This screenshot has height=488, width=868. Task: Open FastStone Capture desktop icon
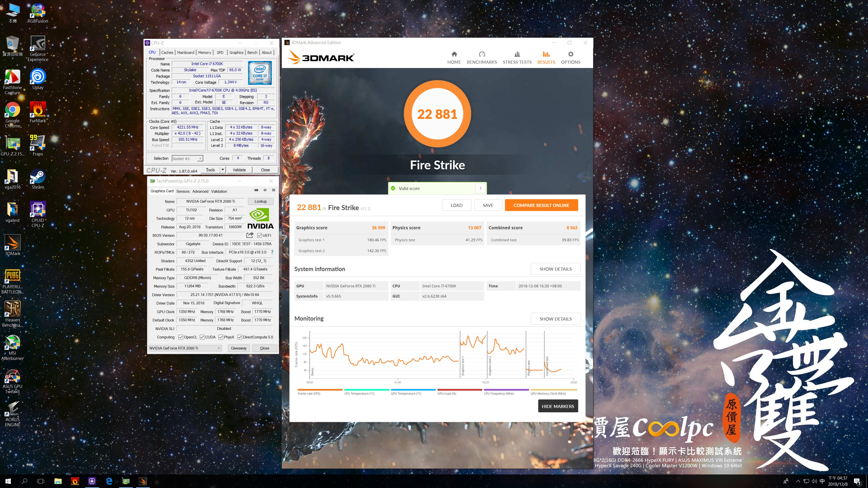[x=12, y=82]
